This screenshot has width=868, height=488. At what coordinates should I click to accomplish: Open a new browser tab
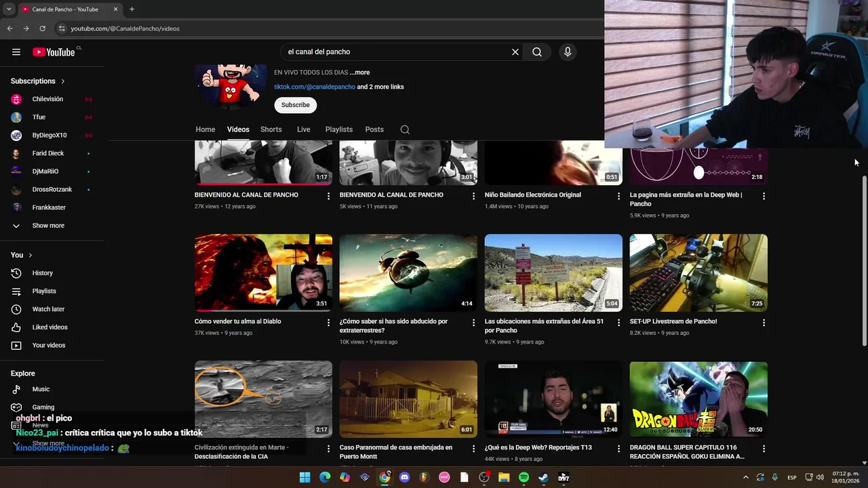[132, 9]
